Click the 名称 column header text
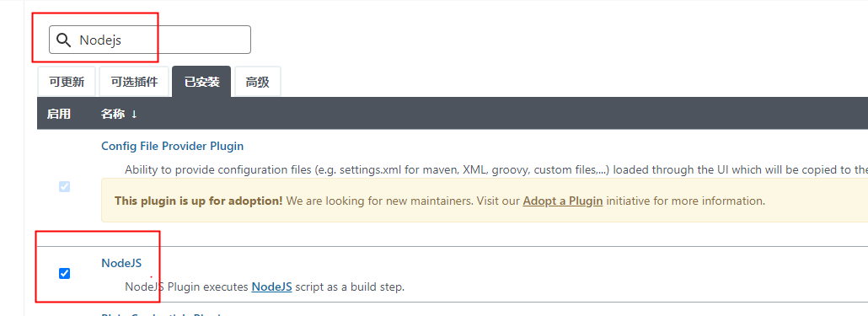The height and width of the screenshot is (316, 868). point(114,114)
